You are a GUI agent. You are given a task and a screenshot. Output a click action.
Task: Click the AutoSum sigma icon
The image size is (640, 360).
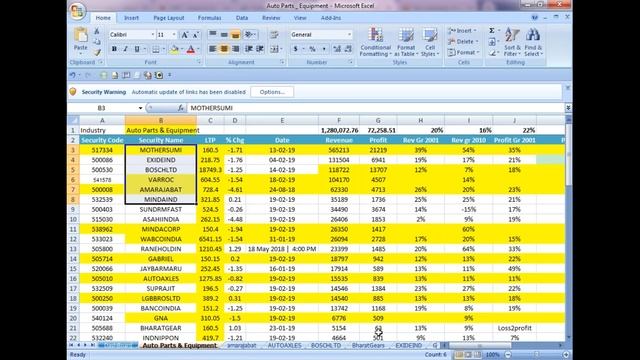[492, 31]
